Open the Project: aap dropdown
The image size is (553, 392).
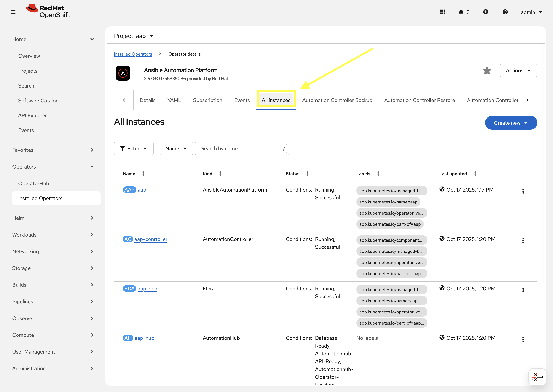click(x=134, y=36)
